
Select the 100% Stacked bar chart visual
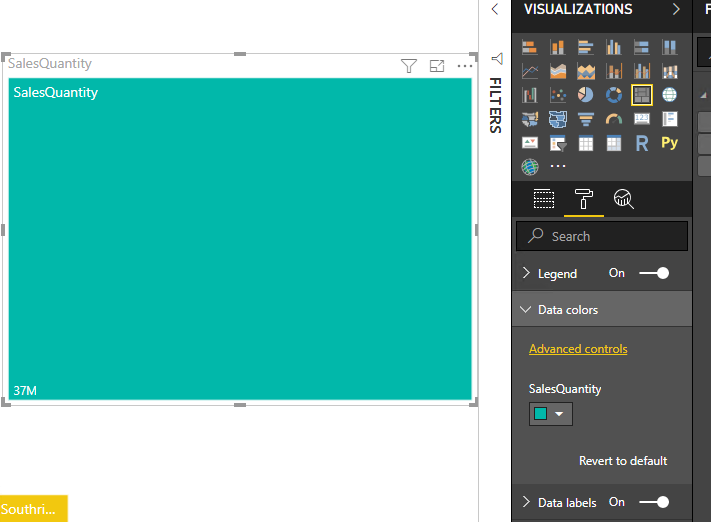[x=642, y=47]
